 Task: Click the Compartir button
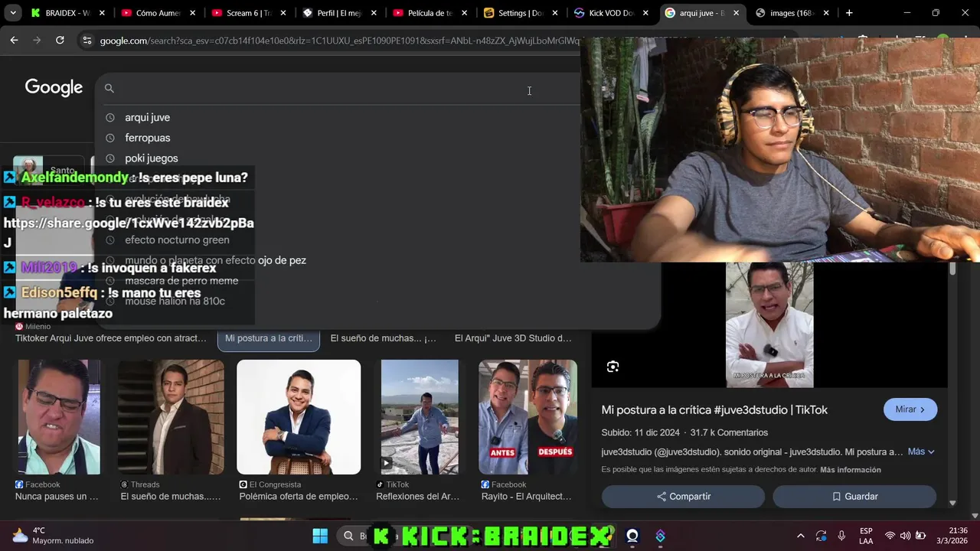coord(683,497)
